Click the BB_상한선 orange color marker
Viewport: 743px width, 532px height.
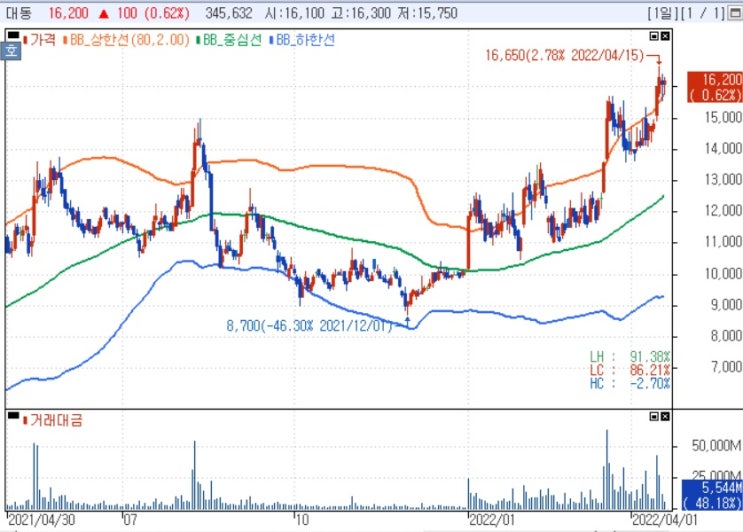[65, 40]
